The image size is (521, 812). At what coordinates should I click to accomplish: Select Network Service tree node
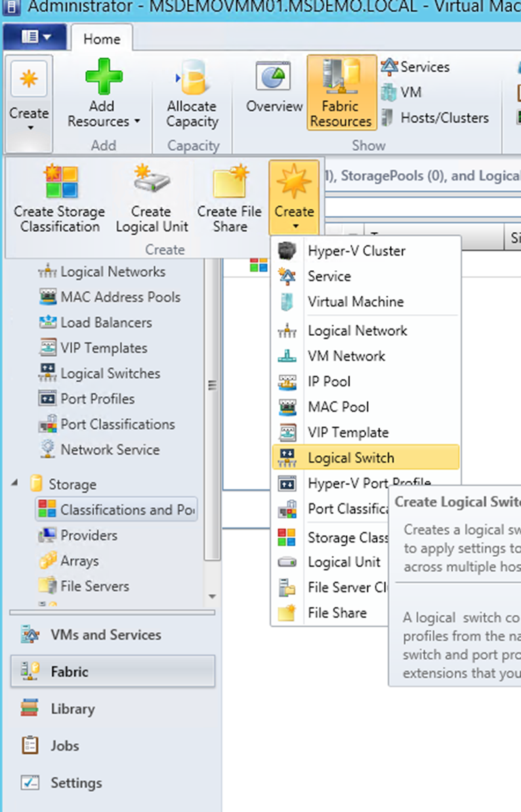point(110,450)
